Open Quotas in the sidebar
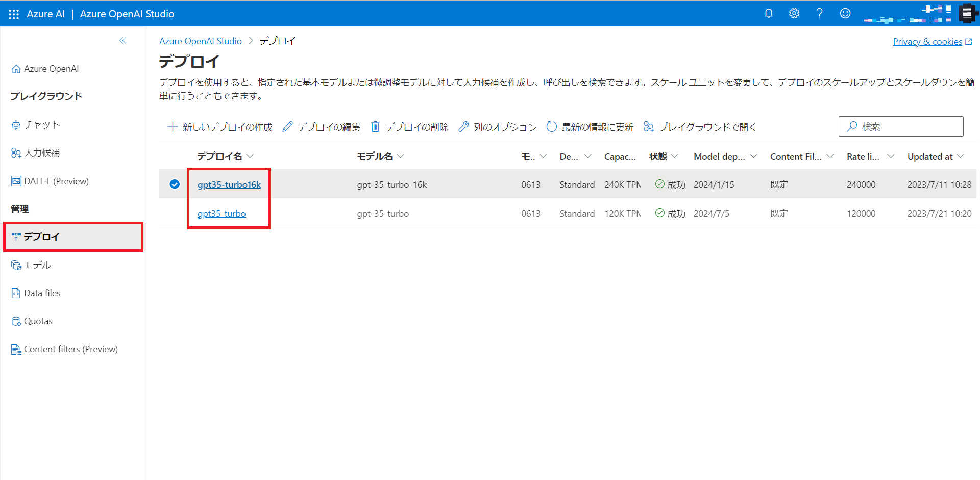 [38, 321]
